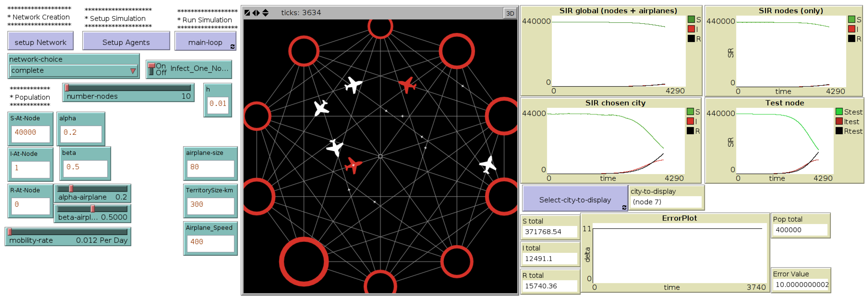
Task: Click the Select-city-to-display button
Action: click(575, 199)
